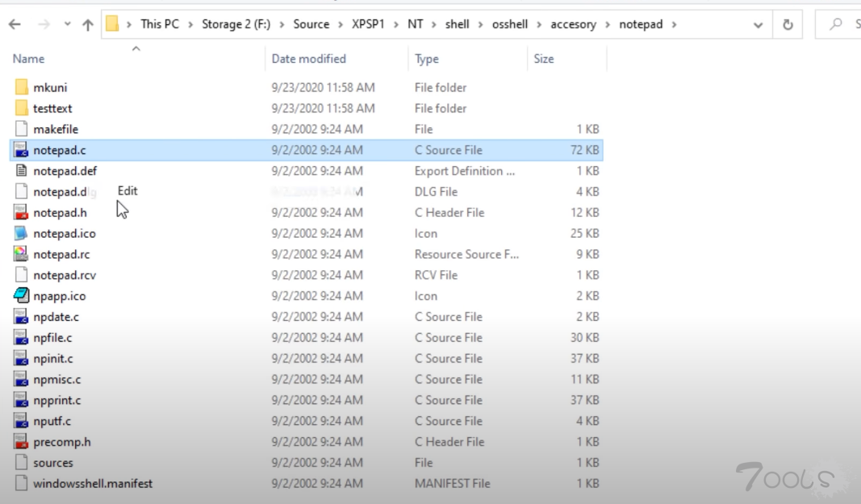The height and width of the screenshot is (504, 861).
Task: Go back to the previous folder
Action: click(15, 25)
